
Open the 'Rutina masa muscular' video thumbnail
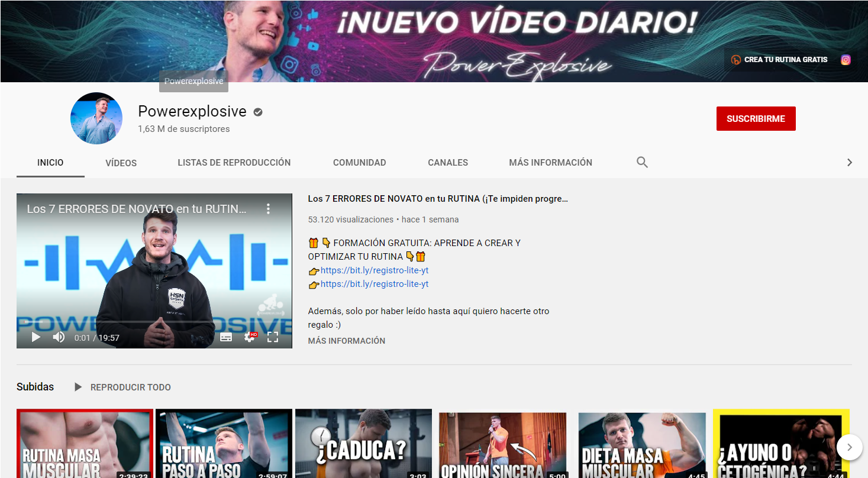coord(85,444)
